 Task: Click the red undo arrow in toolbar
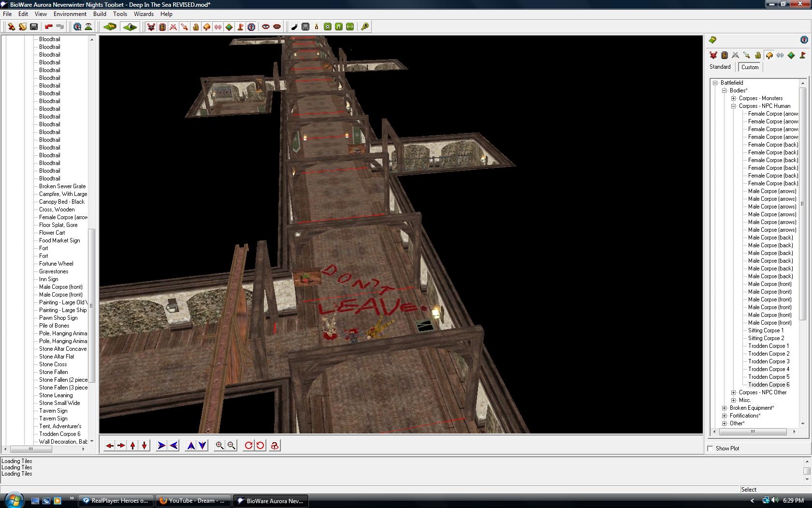[x=48, y=27]
